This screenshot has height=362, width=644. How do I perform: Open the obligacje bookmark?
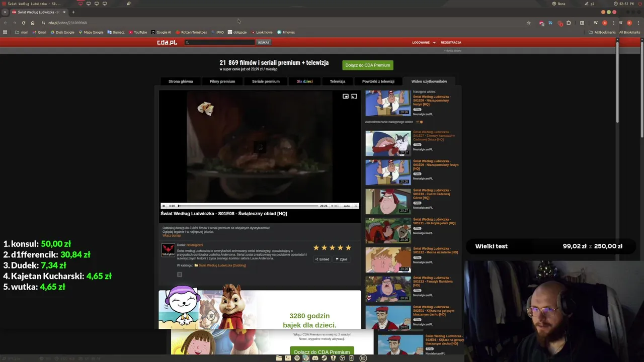[x=237, y=32]
